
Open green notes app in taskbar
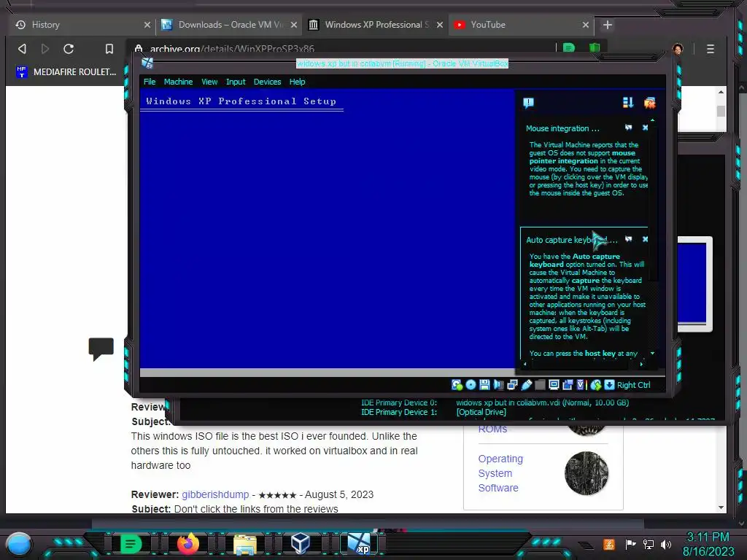[131, 544]
